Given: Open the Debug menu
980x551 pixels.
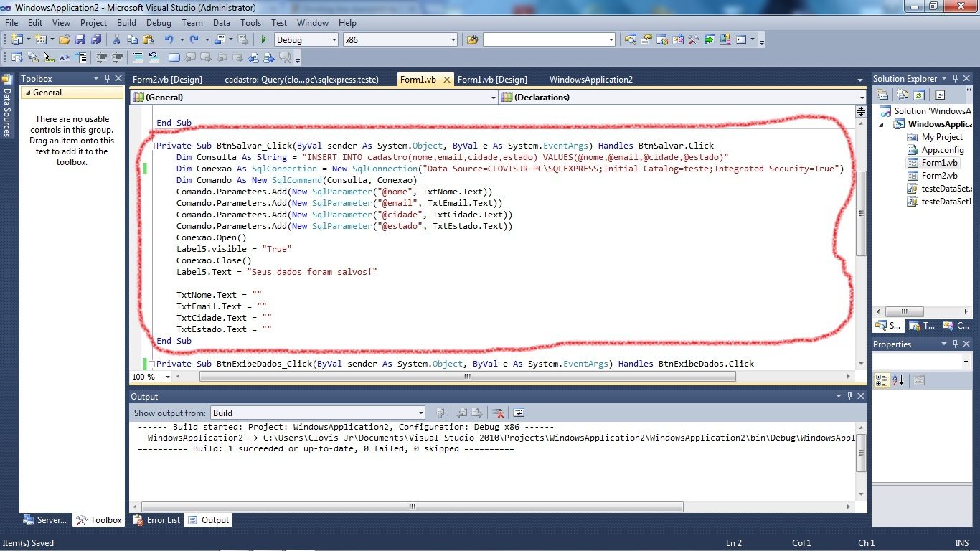Looking at the screenshot, I should 159,23.
